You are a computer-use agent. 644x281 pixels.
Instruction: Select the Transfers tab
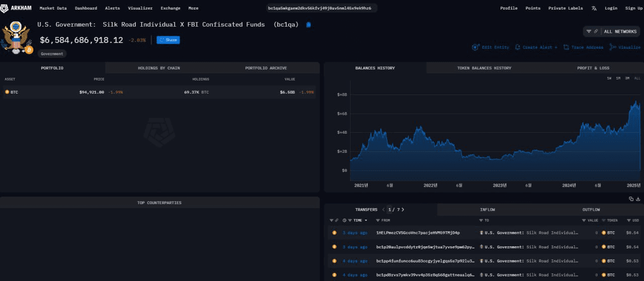366,210
